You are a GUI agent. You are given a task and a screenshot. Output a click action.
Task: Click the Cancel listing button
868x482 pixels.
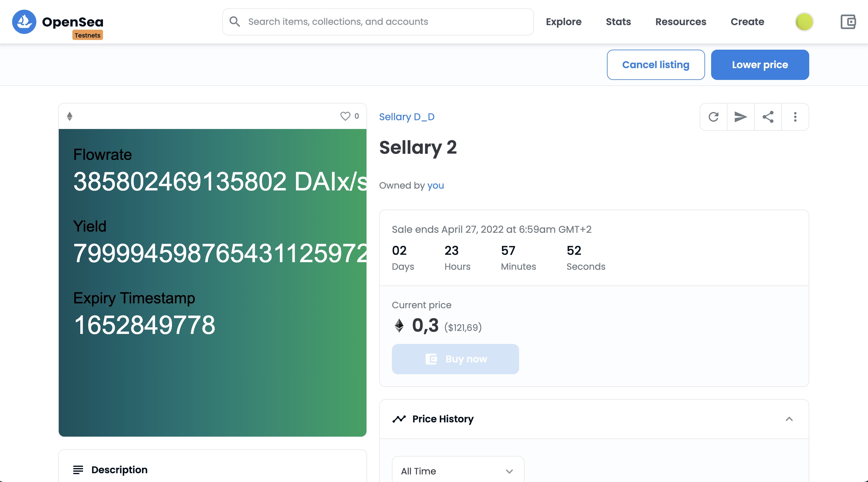(x=655, y=65)
